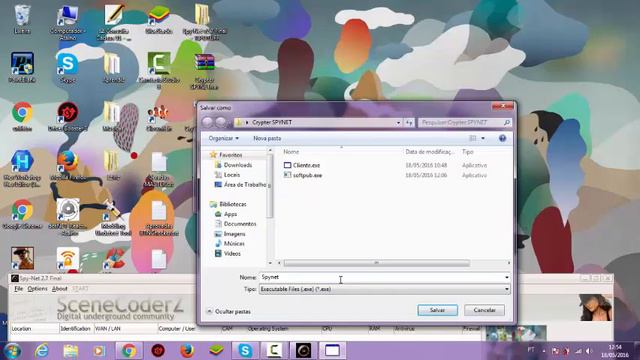Open the Nome filename history dropdown arrow

click(507, 277)
